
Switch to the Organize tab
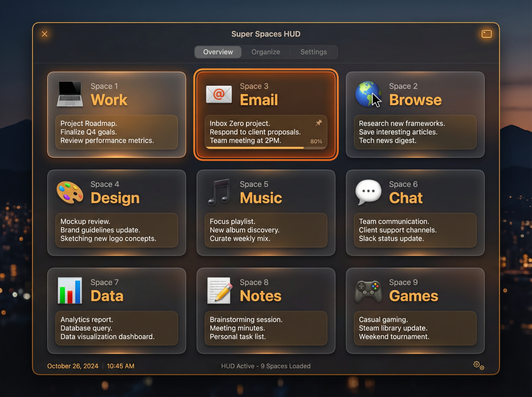[x=266, y=52]
